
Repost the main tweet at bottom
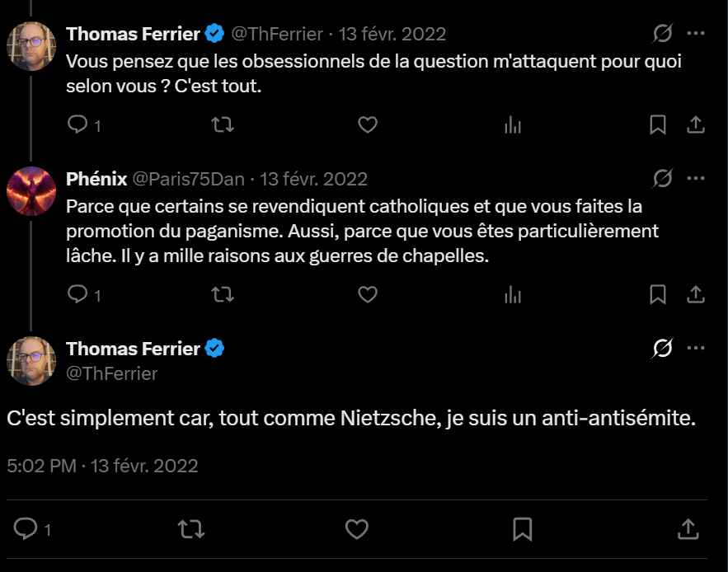pyautogui.click(x=191, y=529)
